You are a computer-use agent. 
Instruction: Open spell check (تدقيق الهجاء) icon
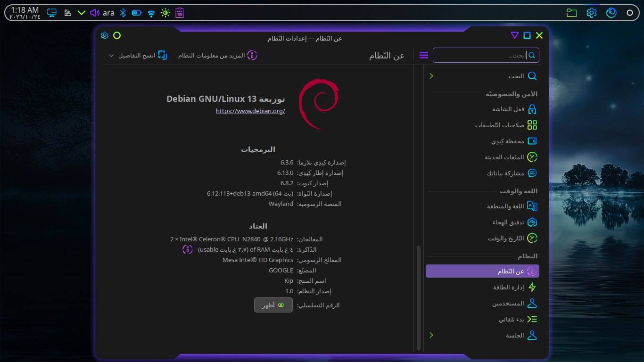point(532,222)
